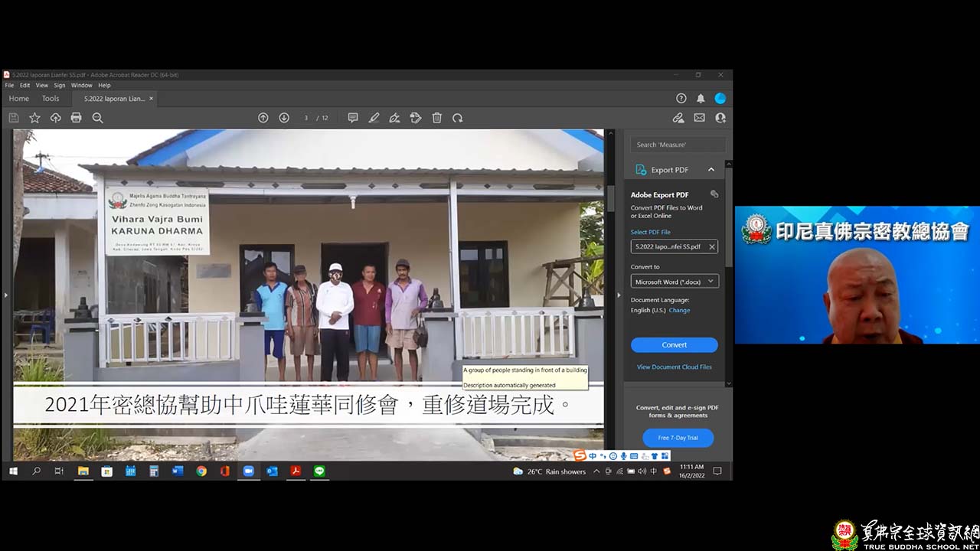Star the document as a favorite

point(34,118)
